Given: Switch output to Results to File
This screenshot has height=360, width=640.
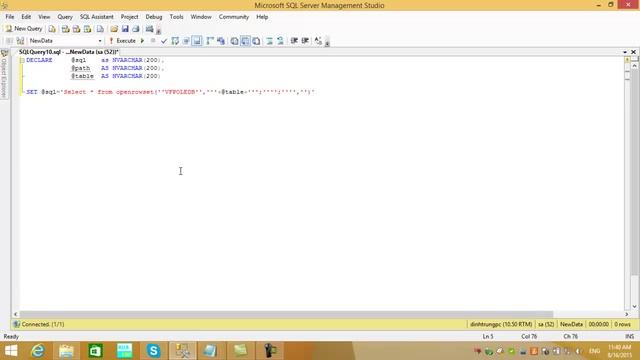Looking at the screenshot, I should 256,41.
